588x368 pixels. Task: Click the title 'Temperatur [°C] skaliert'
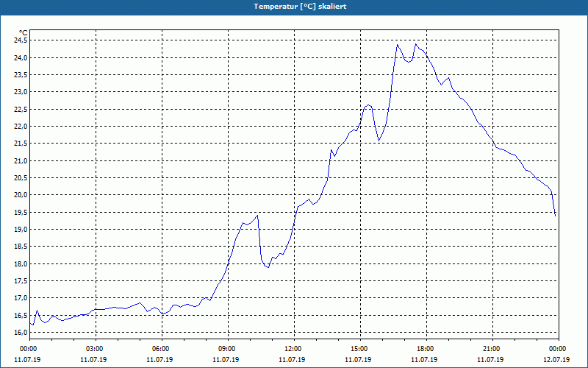300,7
